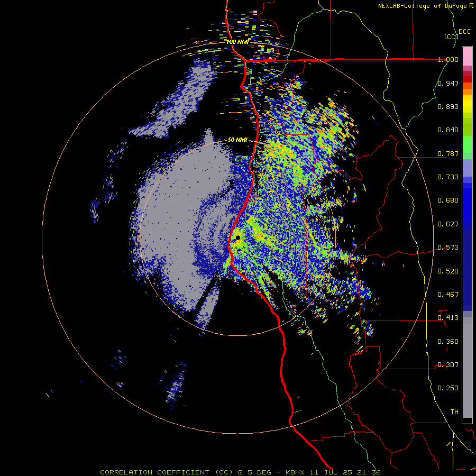Click the 11 JUL 25 date text

(331, 472)
